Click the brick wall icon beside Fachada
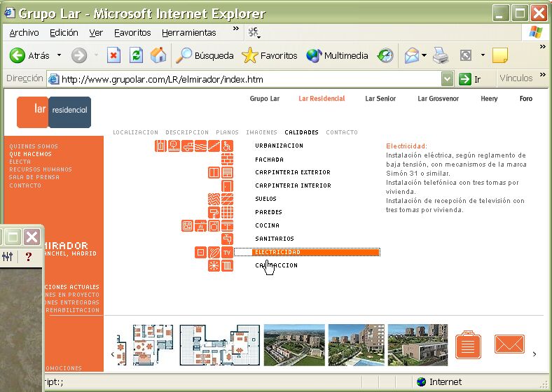This screenshot has width=552, height=392. [227, 160]
